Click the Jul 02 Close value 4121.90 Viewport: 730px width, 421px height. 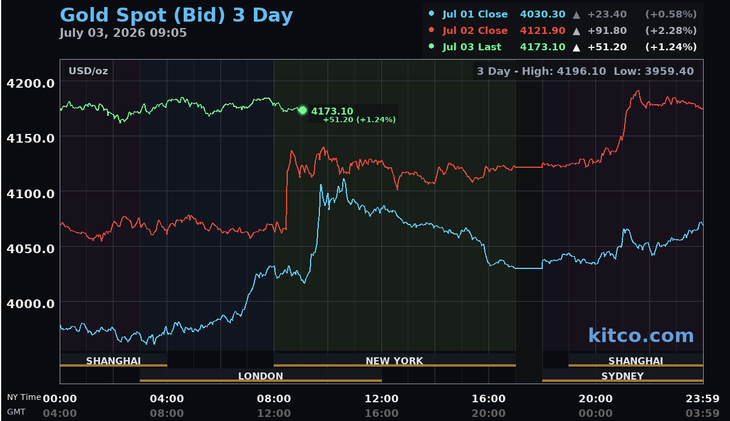click(x=542, y=31)
